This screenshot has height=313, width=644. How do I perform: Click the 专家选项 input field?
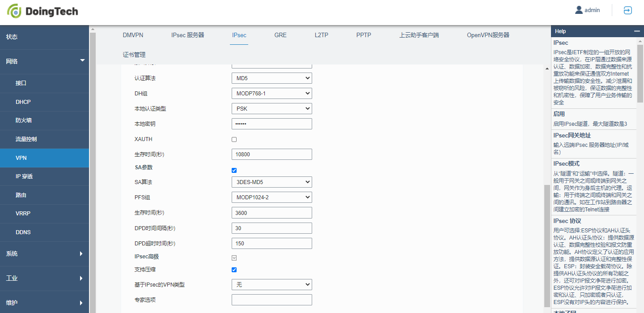click(272, 300)
